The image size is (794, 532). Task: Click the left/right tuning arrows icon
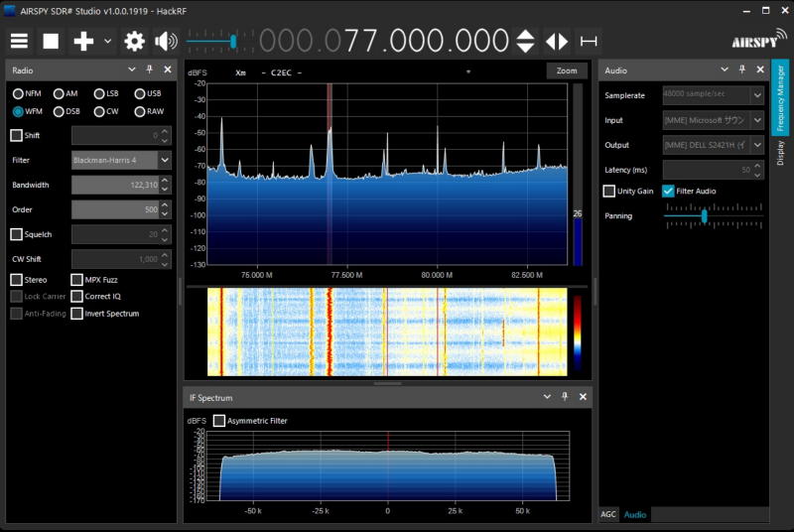click(x=557, y=41)
